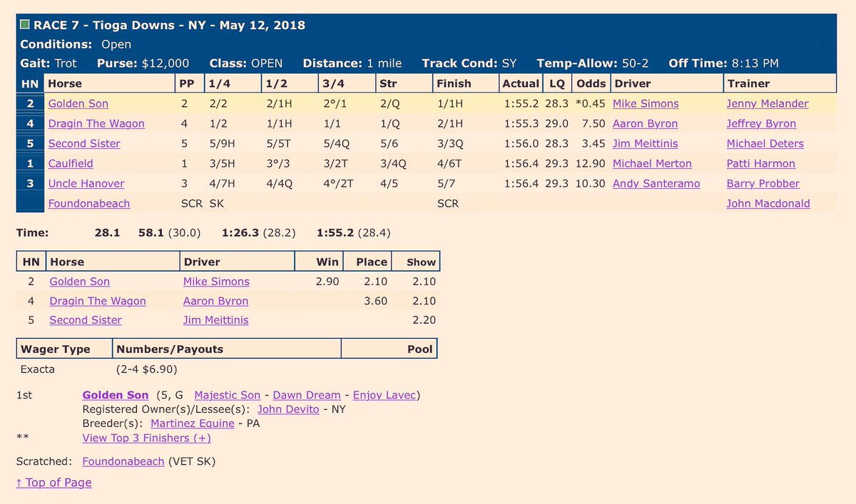Expand View Top 3 Finishers
This screenshot has width=856, height=504.
click(x=147, y=438)
